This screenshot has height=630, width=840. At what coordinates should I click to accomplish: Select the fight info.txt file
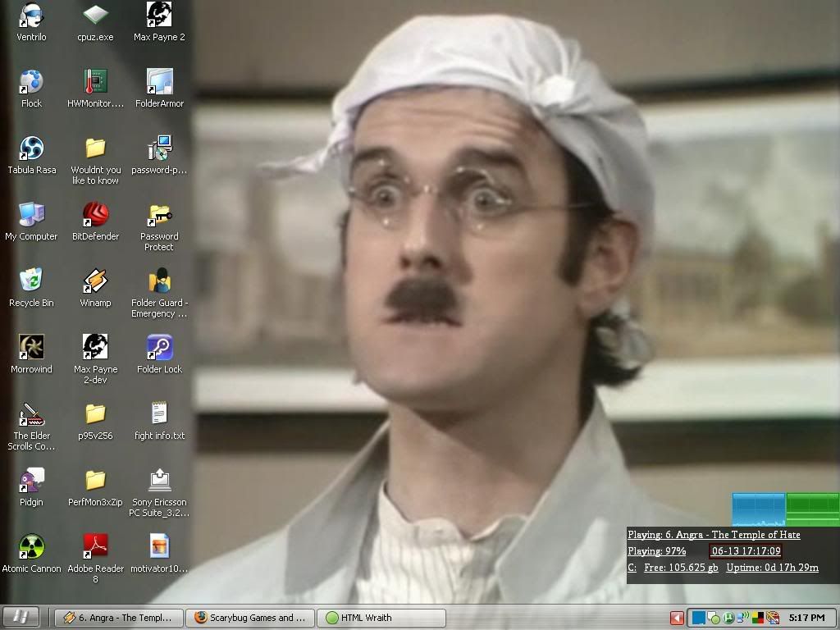(159, 414)
